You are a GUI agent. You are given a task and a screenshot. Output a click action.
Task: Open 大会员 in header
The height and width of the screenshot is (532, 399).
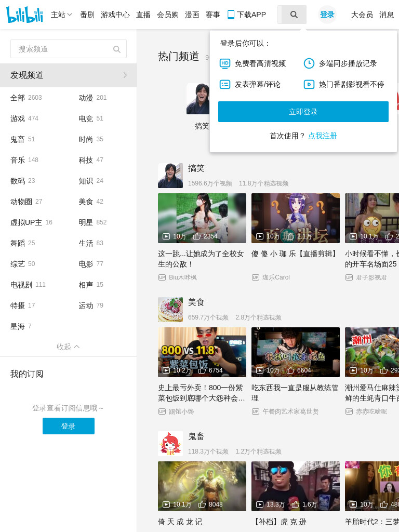click(x=362, y=15)
